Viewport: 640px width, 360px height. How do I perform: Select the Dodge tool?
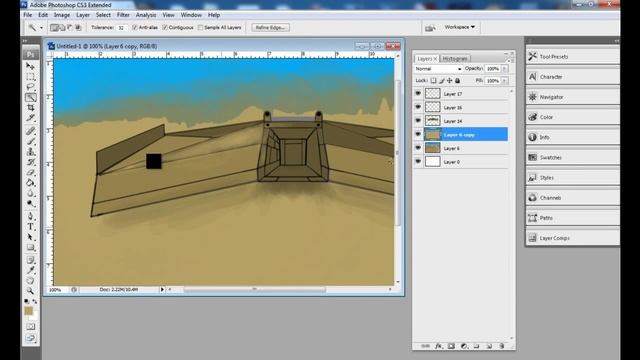tap(30, 203)
